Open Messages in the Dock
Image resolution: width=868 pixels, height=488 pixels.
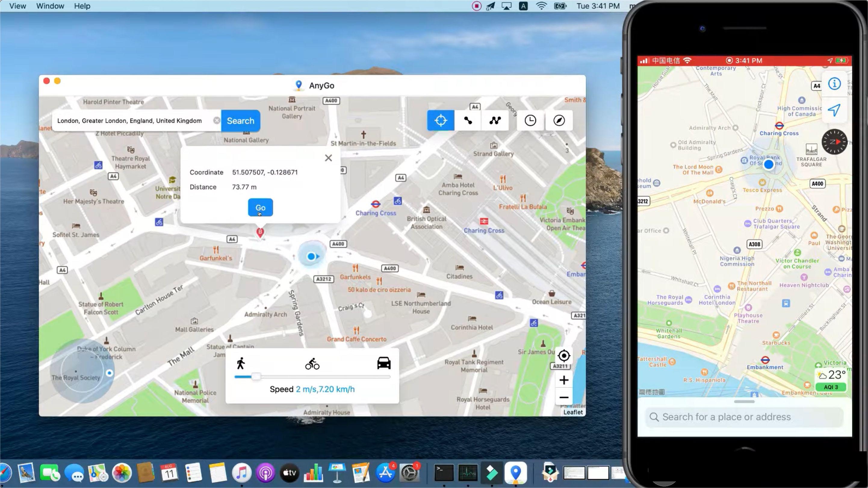(74, 473)
